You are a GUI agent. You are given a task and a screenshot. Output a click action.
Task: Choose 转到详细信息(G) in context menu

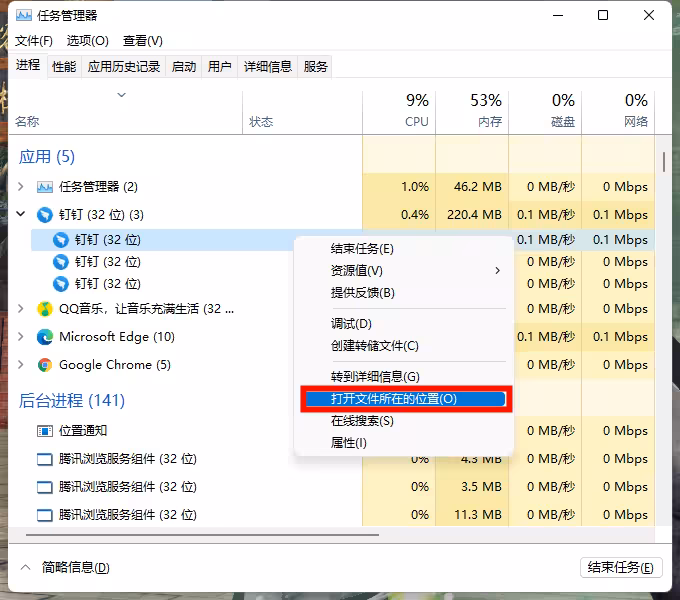[x=404, y=377]
